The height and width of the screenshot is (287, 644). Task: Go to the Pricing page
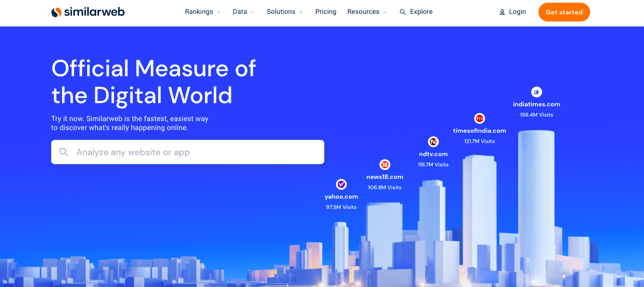coord(326,12)
